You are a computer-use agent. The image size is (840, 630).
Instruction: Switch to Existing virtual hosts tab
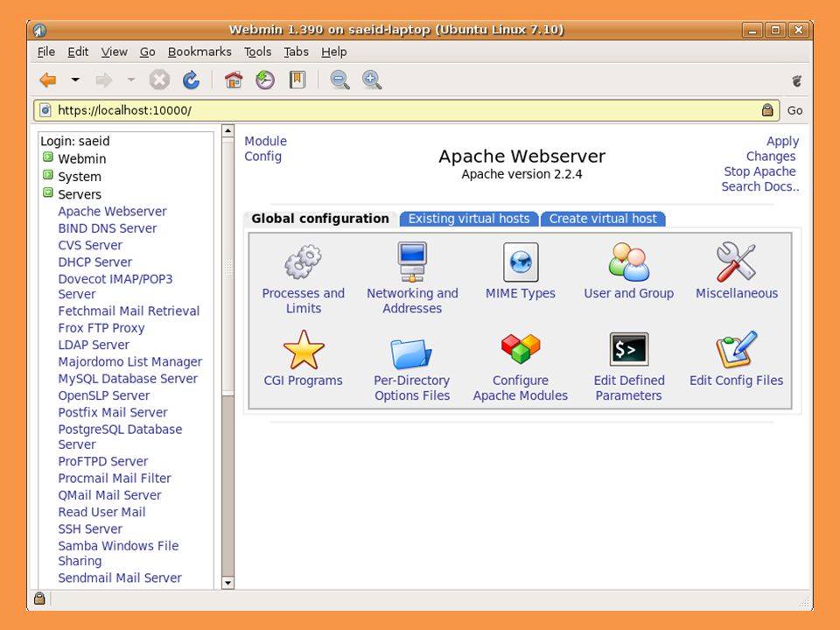point(469,219)
